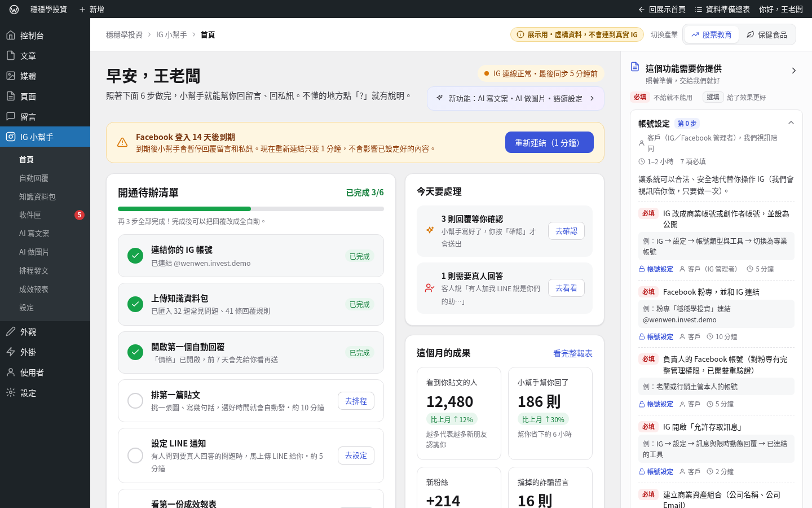Click the WordPress logo icon

pyautogui.click(x=14, y=10)
